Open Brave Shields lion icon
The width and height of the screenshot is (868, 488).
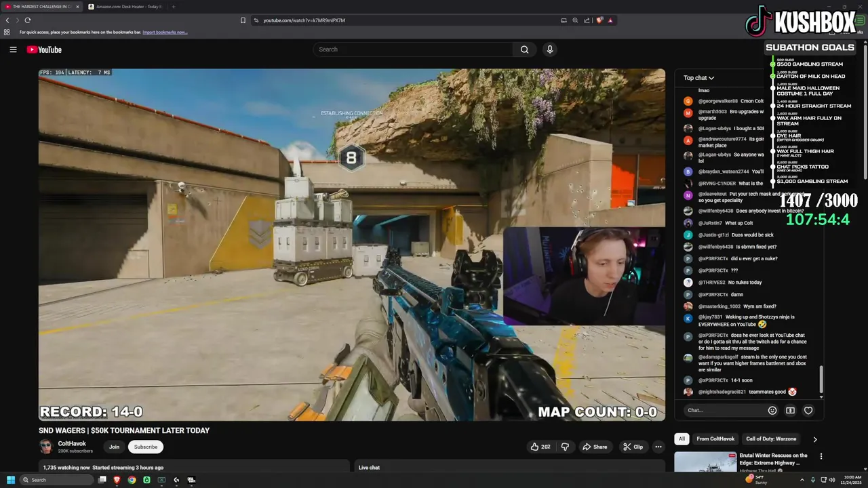click(599, 20)
